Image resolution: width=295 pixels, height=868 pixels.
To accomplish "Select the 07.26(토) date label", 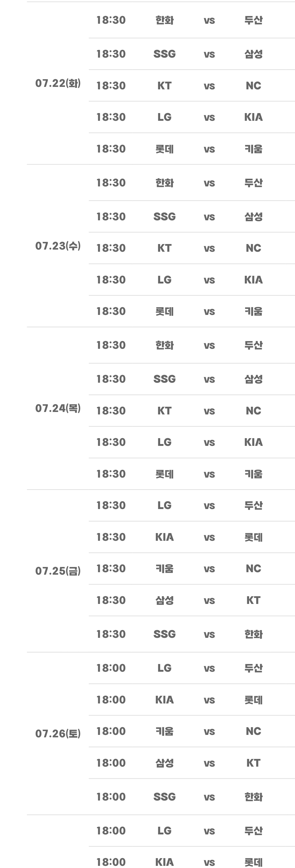I will [x=58, y=734].
